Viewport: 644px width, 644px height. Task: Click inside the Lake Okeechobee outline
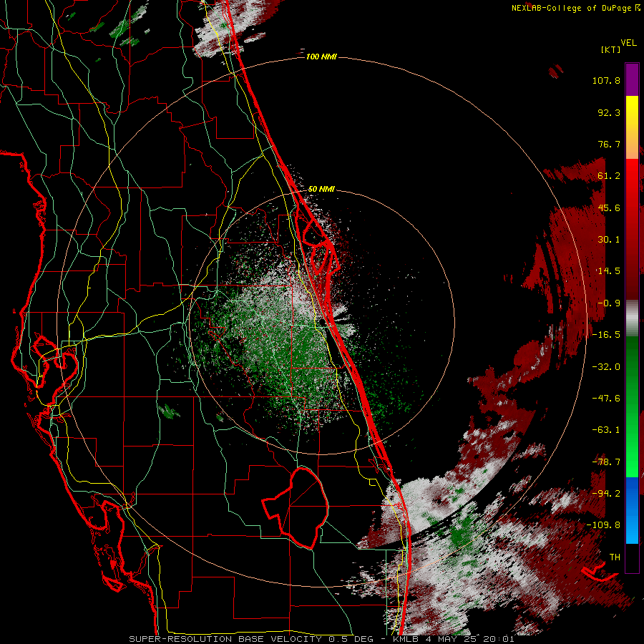302,509
